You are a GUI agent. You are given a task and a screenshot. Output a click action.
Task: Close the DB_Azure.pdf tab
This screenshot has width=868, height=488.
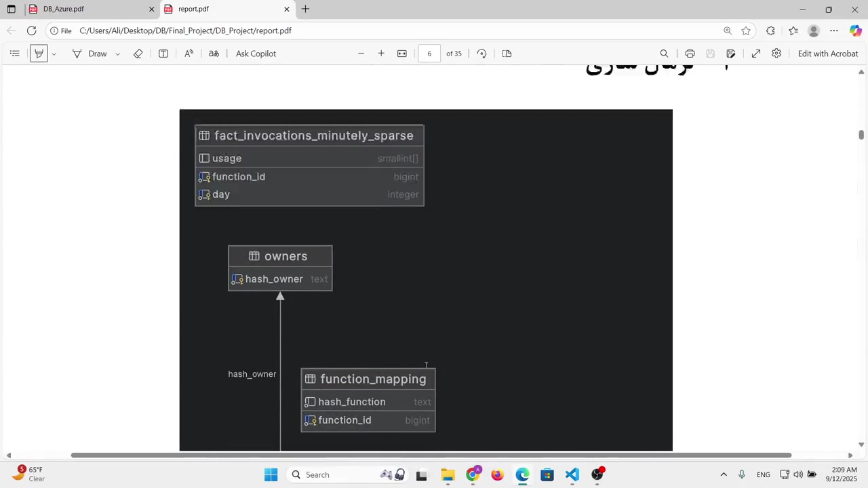pyautogui.click(x=151, y=9)
